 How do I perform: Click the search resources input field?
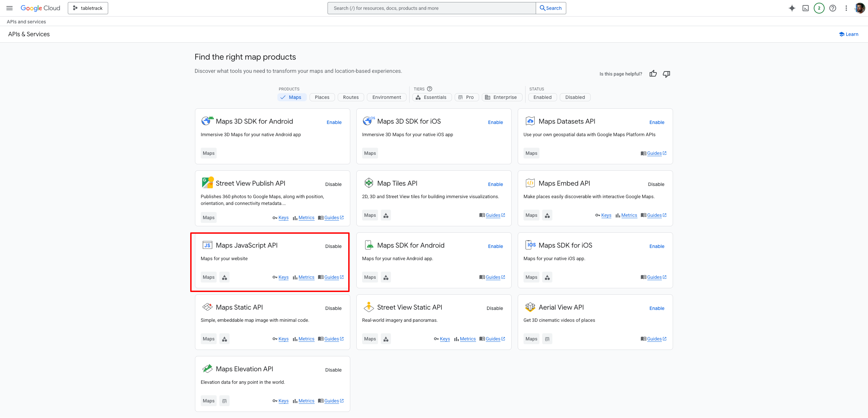(x=431, y=8)
